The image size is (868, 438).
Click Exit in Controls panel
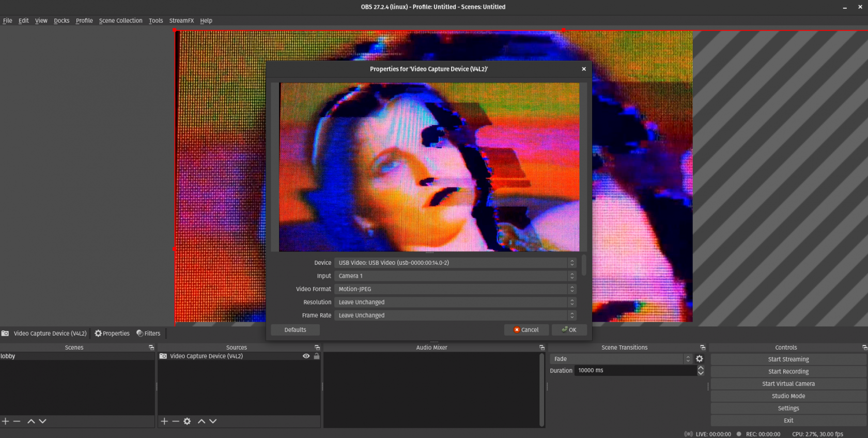click(x=788, y=420)
